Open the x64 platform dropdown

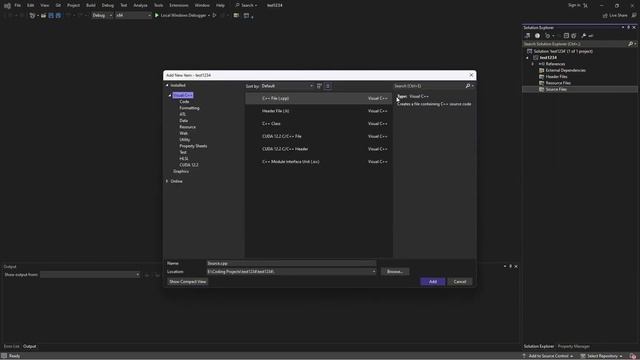133,16
